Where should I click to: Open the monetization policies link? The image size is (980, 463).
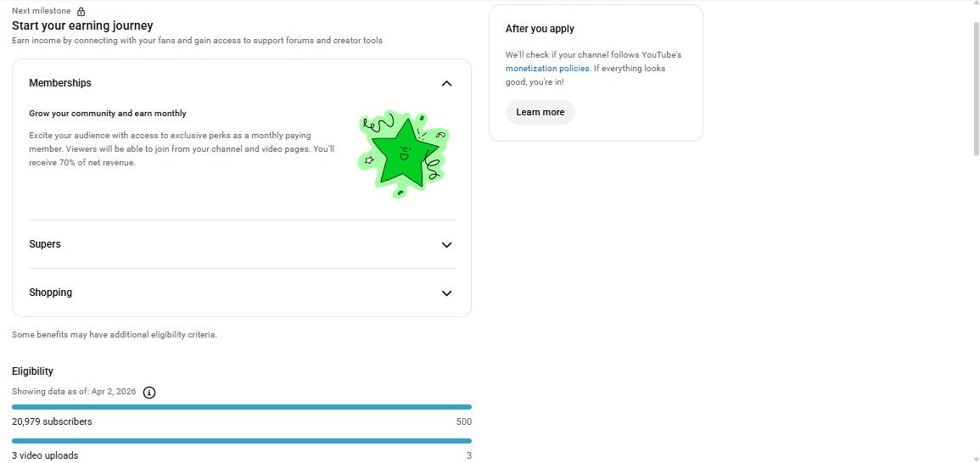pyautogui.click(x=547, y=69)
